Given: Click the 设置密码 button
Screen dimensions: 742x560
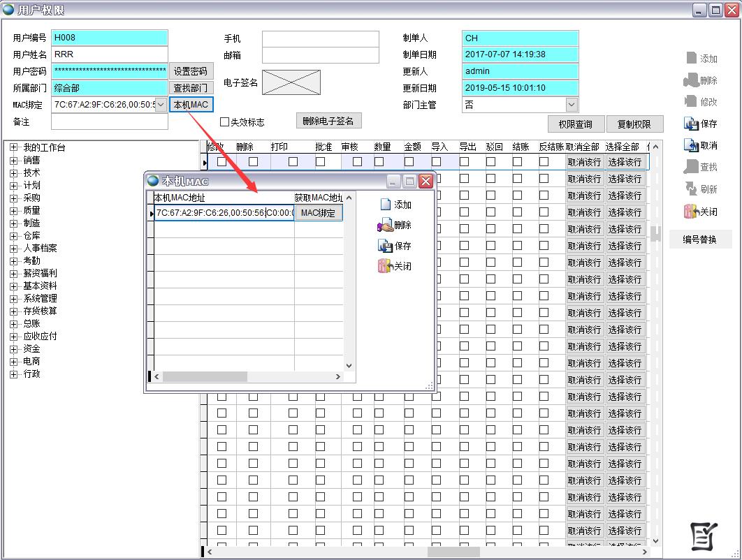Looking at the screenshot, I should click(191, 71).
